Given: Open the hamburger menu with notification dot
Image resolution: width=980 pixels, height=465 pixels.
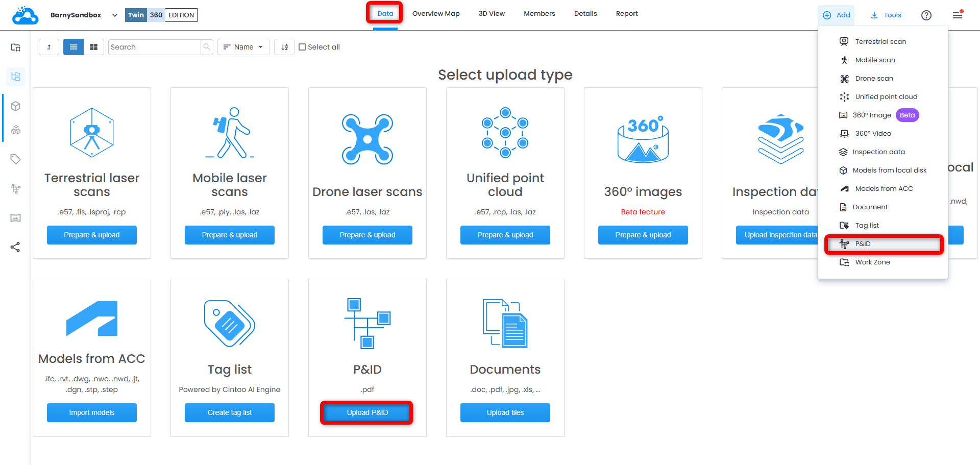Looking at the screenshot, I should pos(958,15).
